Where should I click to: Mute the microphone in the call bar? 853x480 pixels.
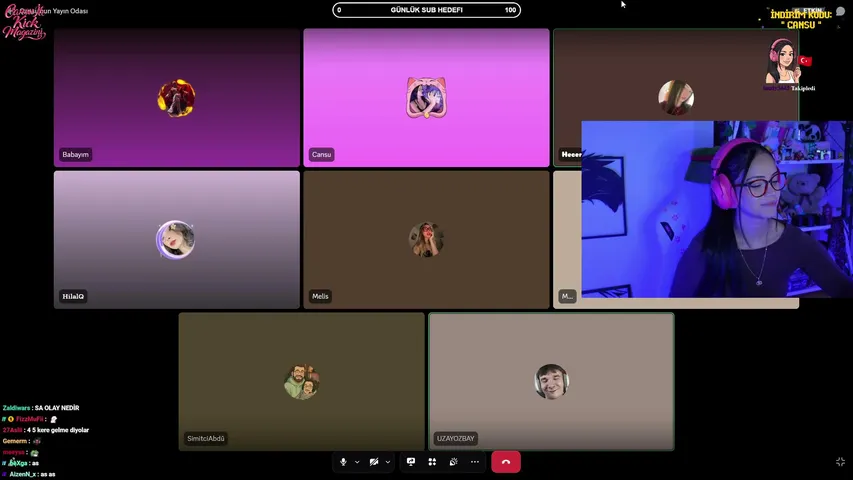pyautogui.click(x=343, y=462)
